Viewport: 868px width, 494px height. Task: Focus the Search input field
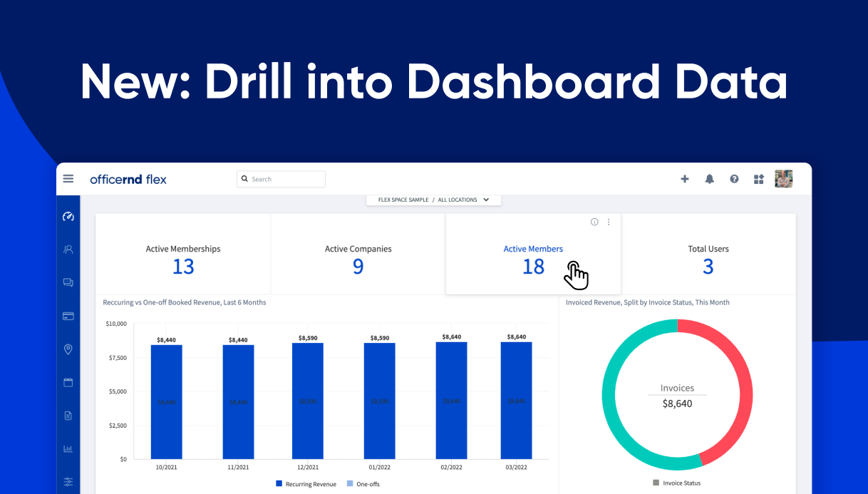click(x=281, y=179)
